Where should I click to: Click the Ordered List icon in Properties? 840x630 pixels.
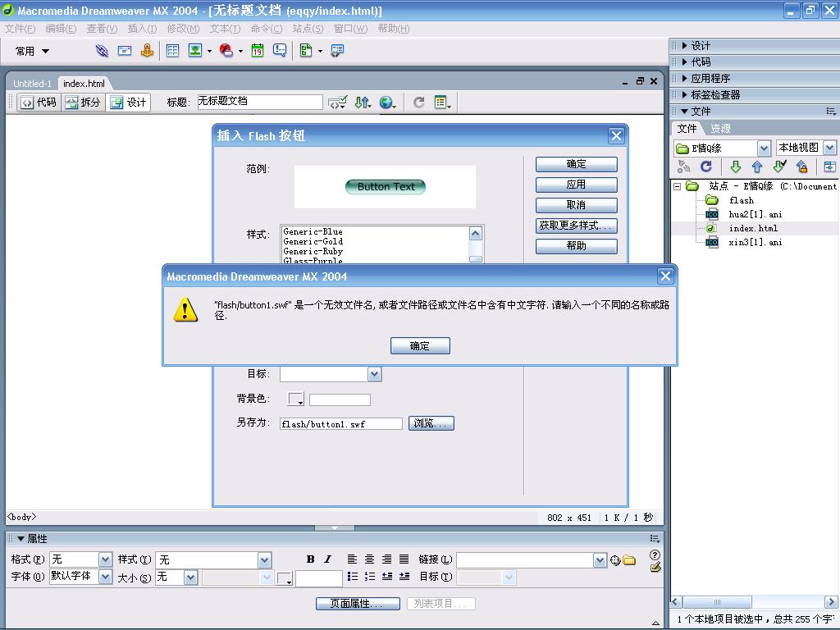click(370, 577)
